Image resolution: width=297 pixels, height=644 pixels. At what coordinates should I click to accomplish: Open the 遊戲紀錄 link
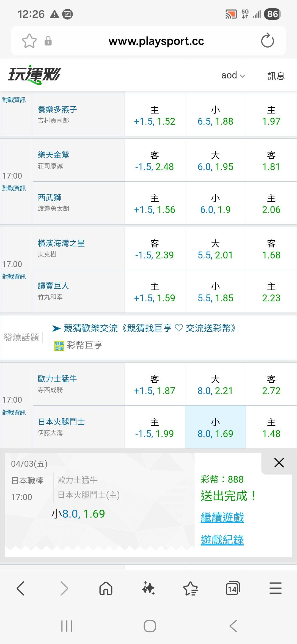pos(222,540)
